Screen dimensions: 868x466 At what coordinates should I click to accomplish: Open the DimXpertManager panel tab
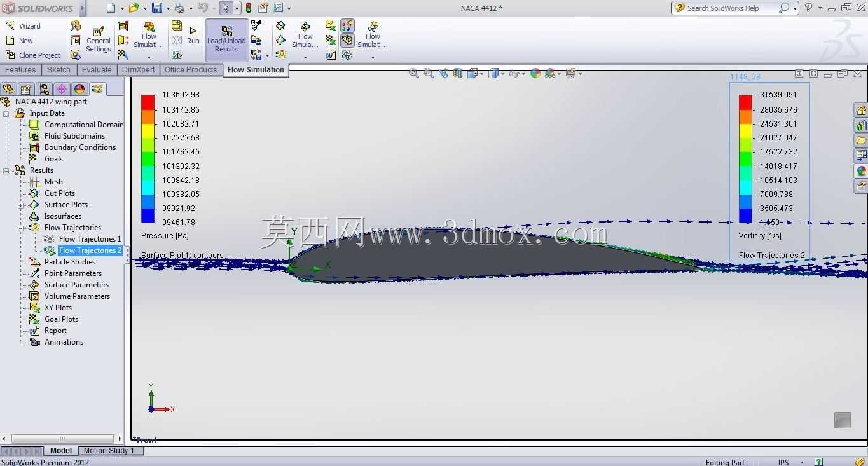[62, 89]
